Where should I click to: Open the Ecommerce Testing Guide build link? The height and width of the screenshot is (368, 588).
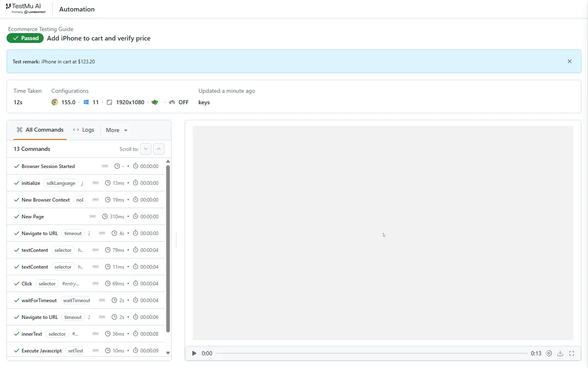pyautogui.click(x=41, y=29)
